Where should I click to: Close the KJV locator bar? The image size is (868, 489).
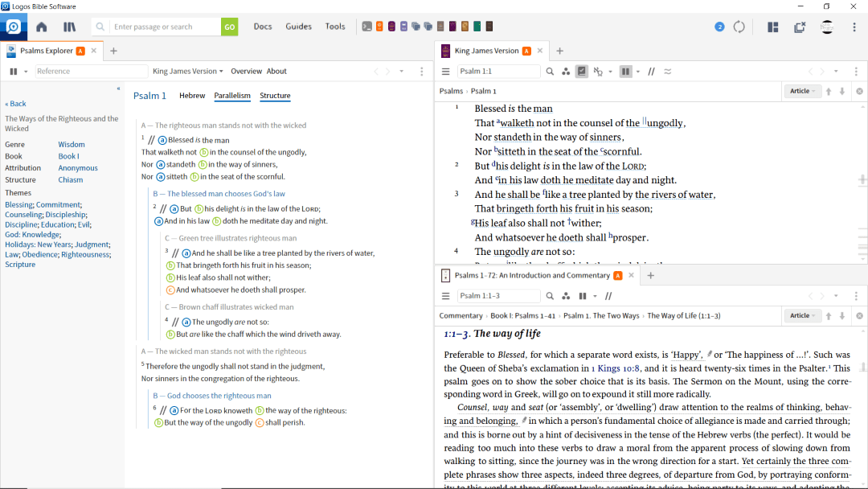click(859, 92)
